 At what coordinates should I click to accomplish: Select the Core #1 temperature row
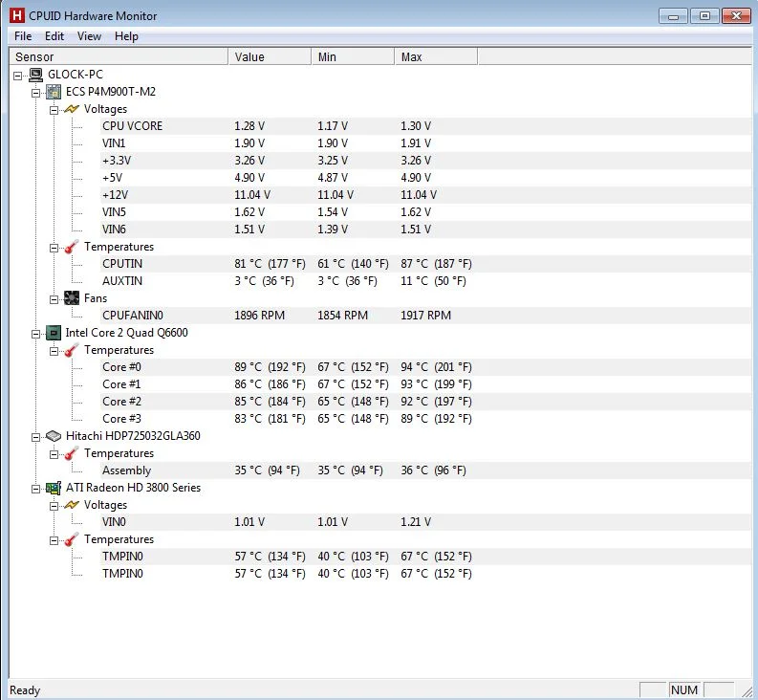426,384
